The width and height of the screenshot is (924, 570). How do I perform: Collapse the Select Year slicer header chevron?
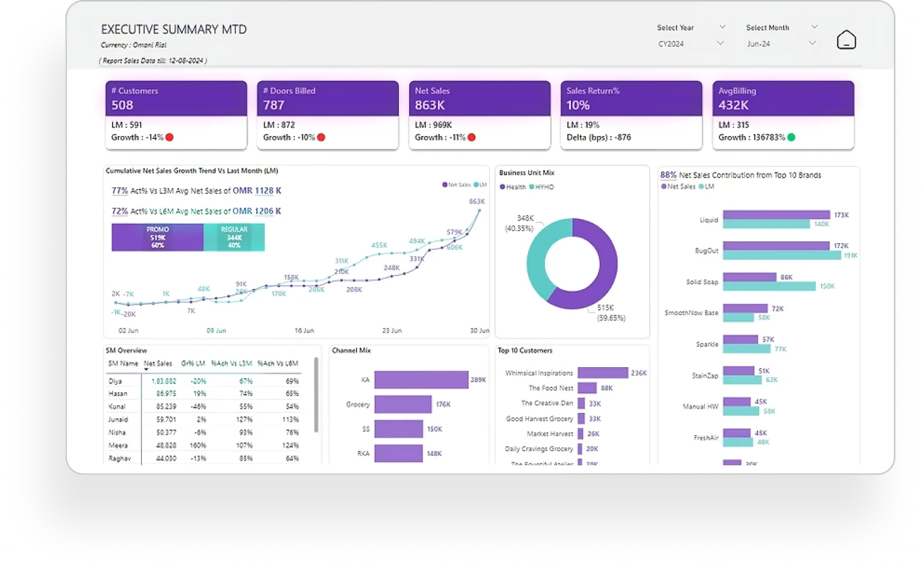click(x=722, y=27)
